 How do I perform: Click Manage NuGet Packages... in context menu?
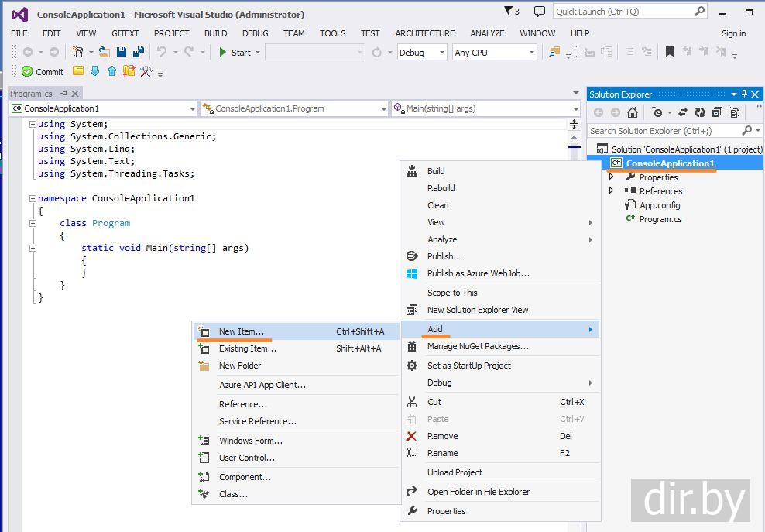click(x=478, y=346)
